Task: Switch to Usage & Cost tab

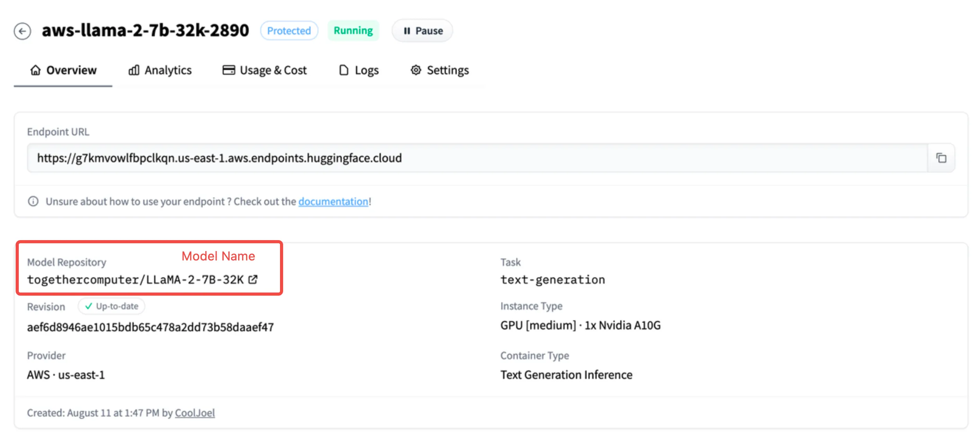Action: coord(273,70)
